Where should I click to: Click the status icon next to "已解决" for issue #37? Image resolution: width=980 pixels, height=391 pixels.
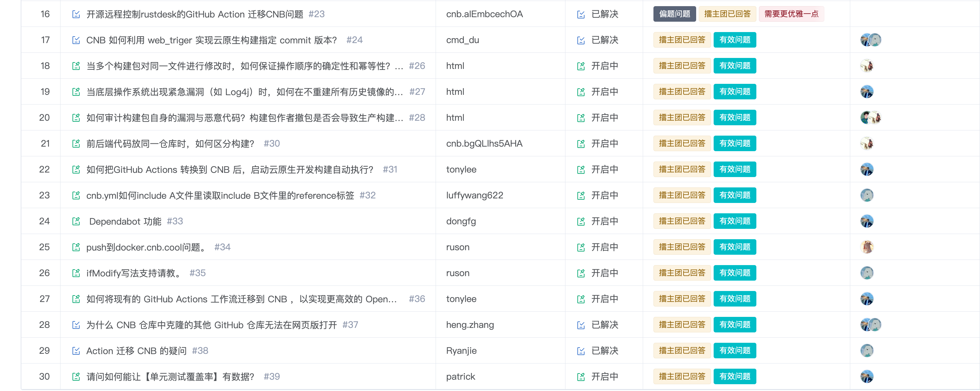pyautogui.click(x=581, y=324)
